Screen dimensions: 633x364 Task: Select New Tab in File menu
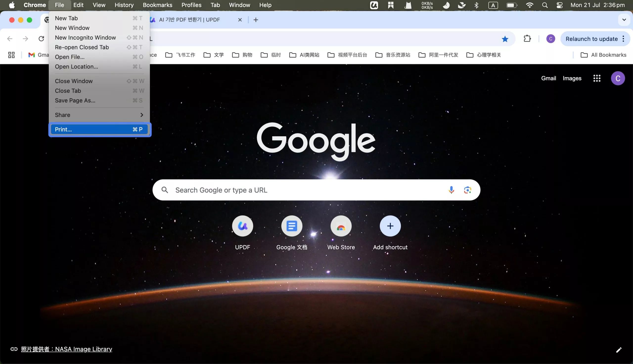(99, 18)
